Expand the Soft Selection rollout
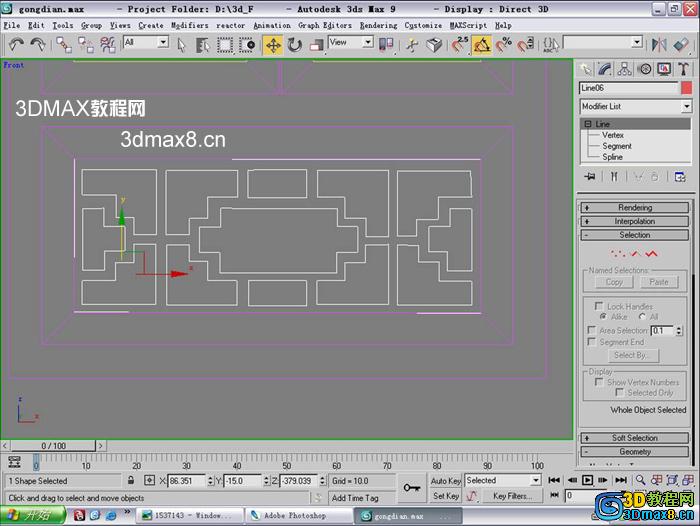700x526 pixels. (634, 438)
